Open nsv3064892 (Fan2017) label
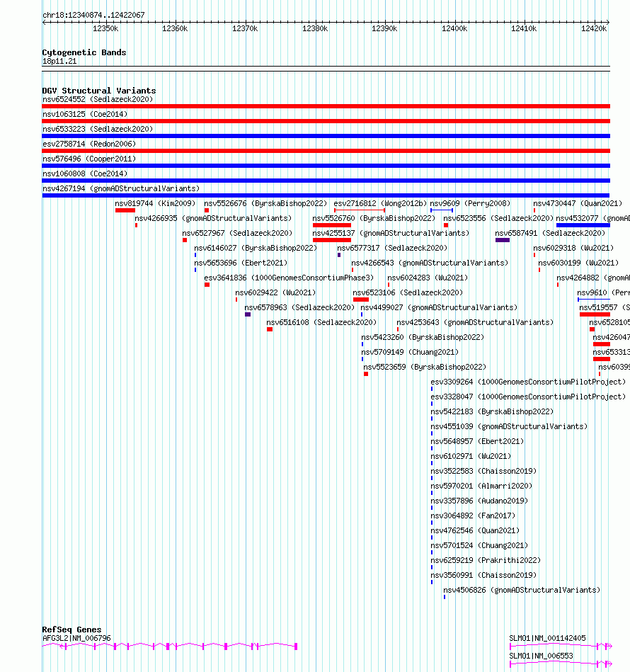This screenshot has height=672, width=630. (473, 516)
